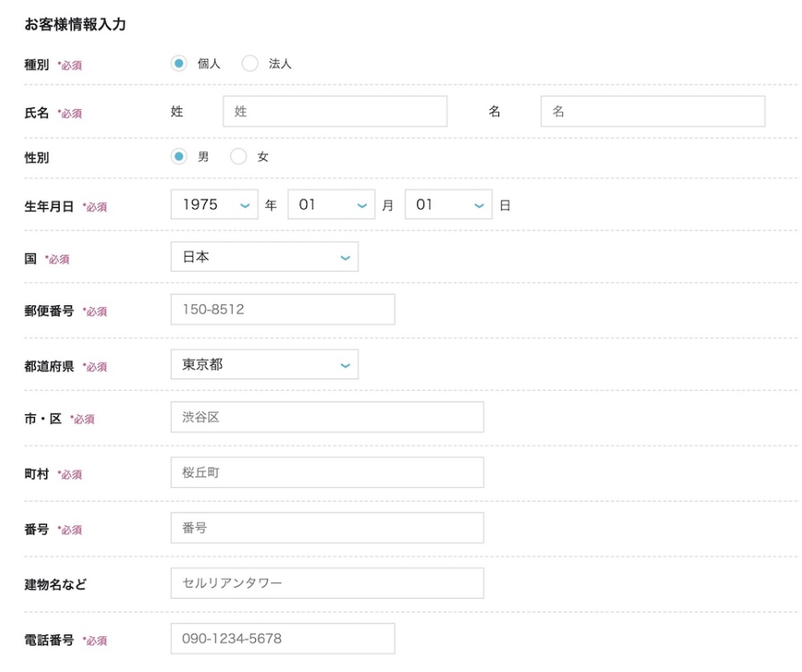Choose the 女 gender option
The width and height of the screenshot is (802, 672).
pos(238,157)
